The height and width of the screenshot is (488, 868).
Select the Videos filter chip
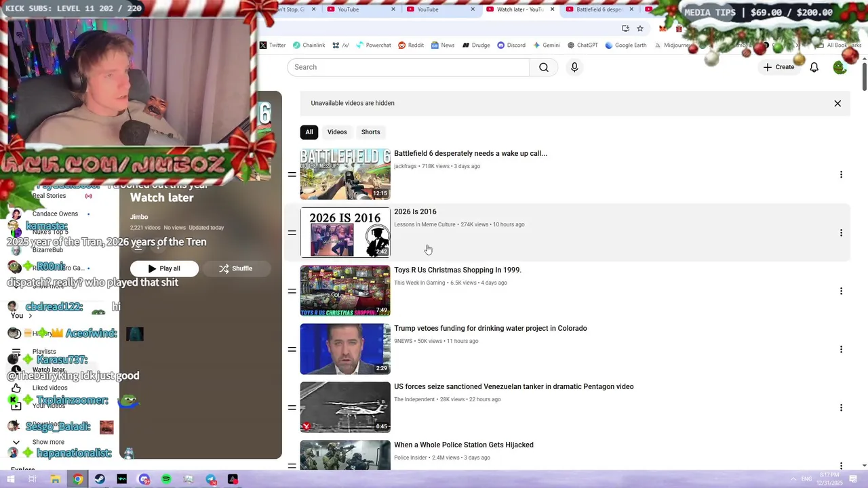337,132
